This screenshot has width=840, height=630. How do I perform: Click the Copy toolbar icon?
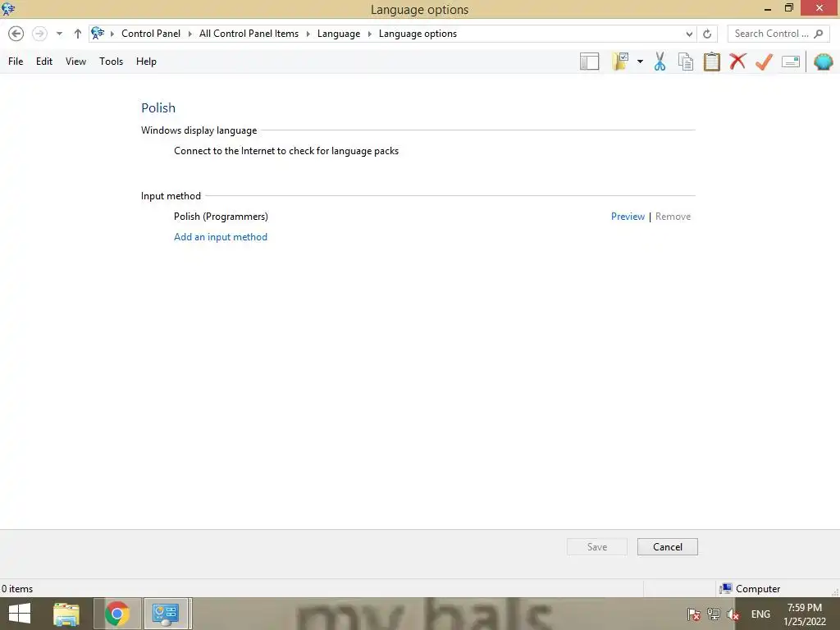(686, 62)
